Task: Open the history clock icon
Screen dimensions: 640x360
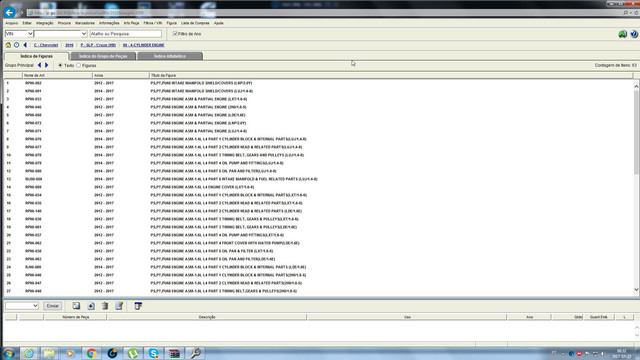Action: point(16,45)
